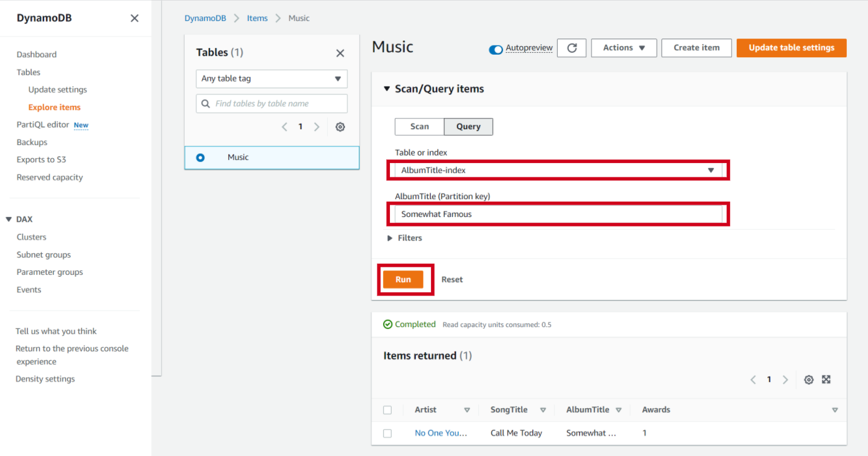Open Explore items in the sidebar
This screenshot has width=868, height=456.
tap(55, 108)
